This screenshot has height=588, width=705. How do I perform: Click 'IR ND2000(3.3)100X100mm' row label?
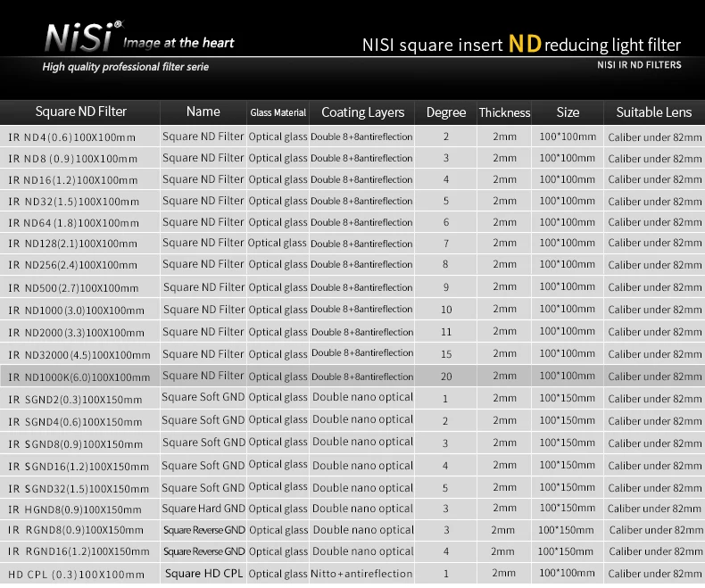76,333
